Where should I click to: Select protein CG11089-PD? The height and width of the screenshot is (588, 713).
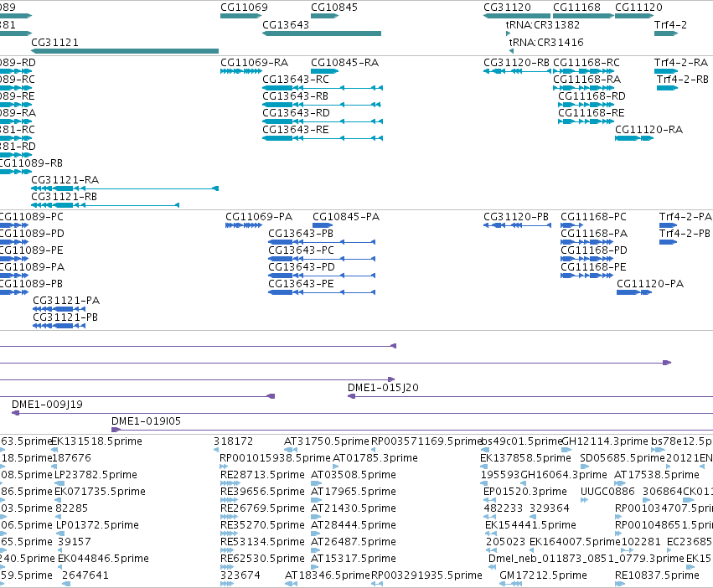point(14,242)
